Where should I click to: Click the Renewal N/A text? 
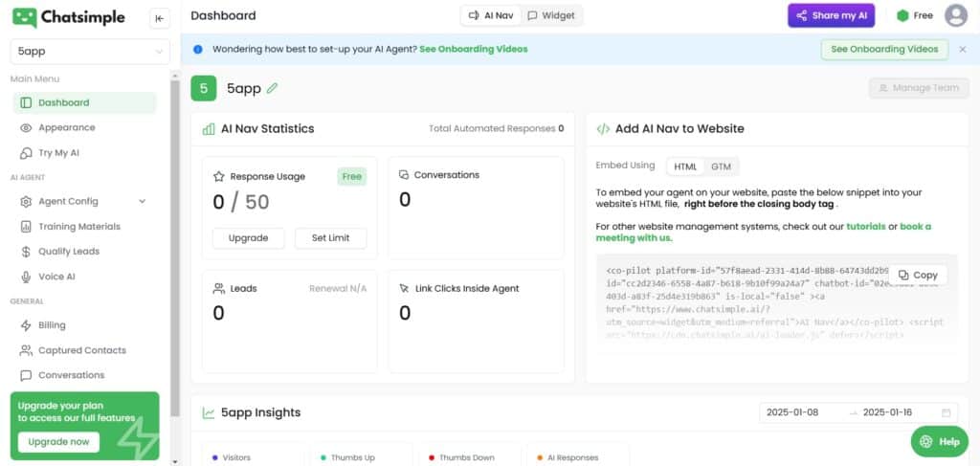click(338, 289)
